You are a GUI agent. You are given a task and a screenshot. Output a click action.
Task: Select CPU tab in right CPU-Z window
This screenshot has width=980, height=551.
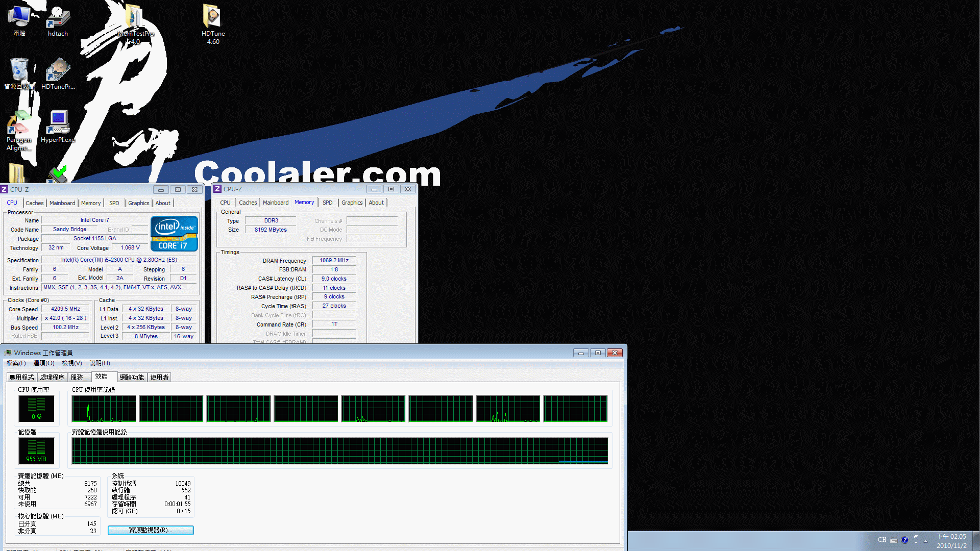(225, 203)
